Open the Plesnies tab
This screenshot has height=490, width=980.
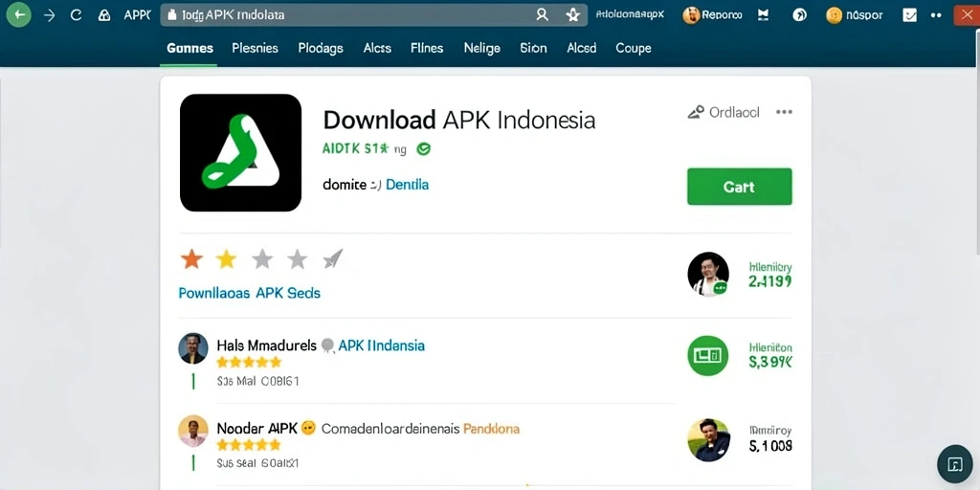pyautogui.click(x=255, y=48)
